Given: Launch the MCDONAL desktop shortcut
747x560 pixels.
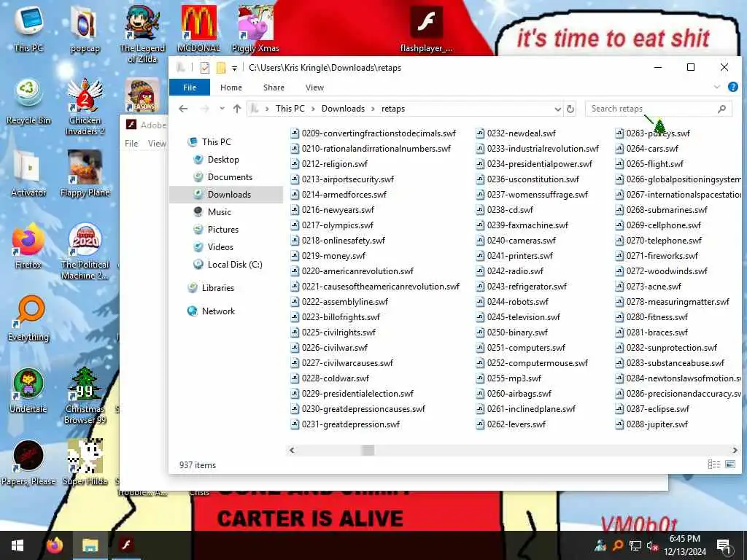Looking at the screenshot, I should (x=198, y=28).
